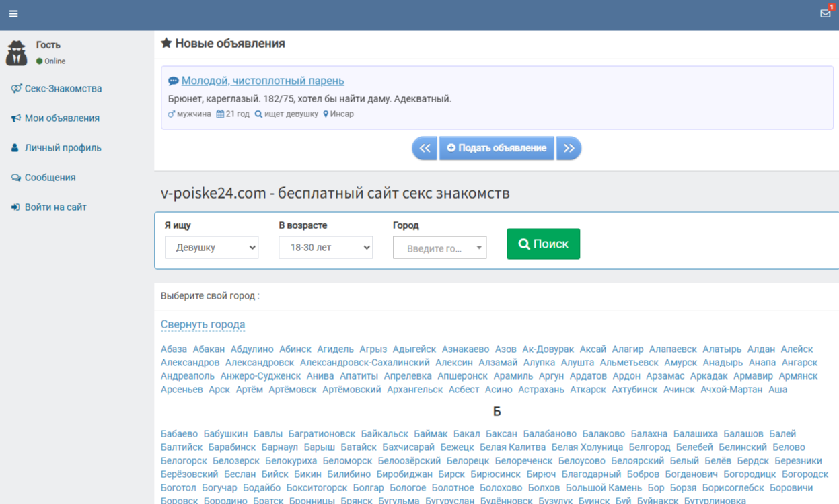Choose the city "Архангельск"
This screenshot has width=839, height=504.
tap(414, 390)
